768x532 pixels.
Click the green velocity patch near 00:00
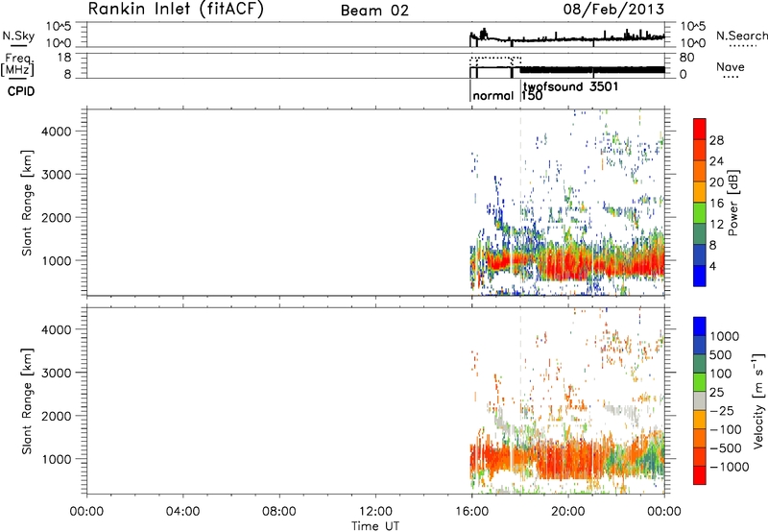[x=654, y=458]
